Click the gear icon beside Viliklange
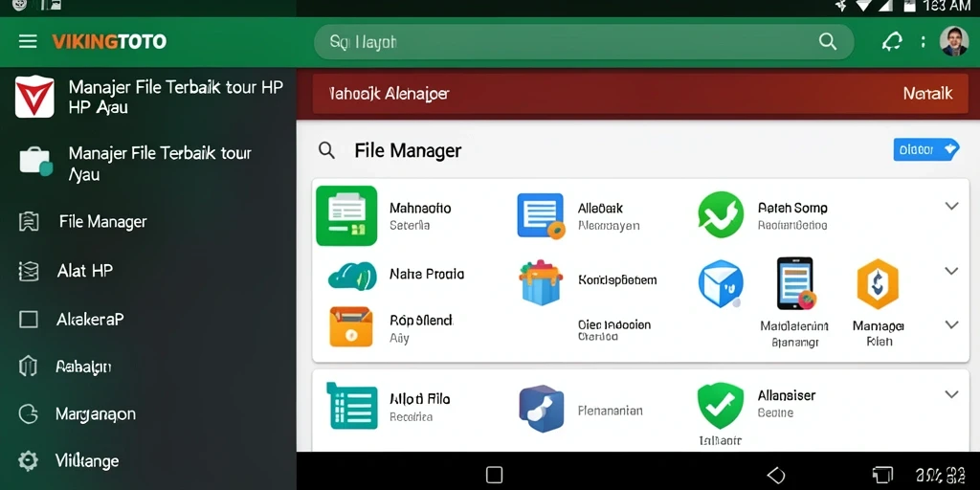The height and width of the screenshot is (490, 980). click(28, 461)
